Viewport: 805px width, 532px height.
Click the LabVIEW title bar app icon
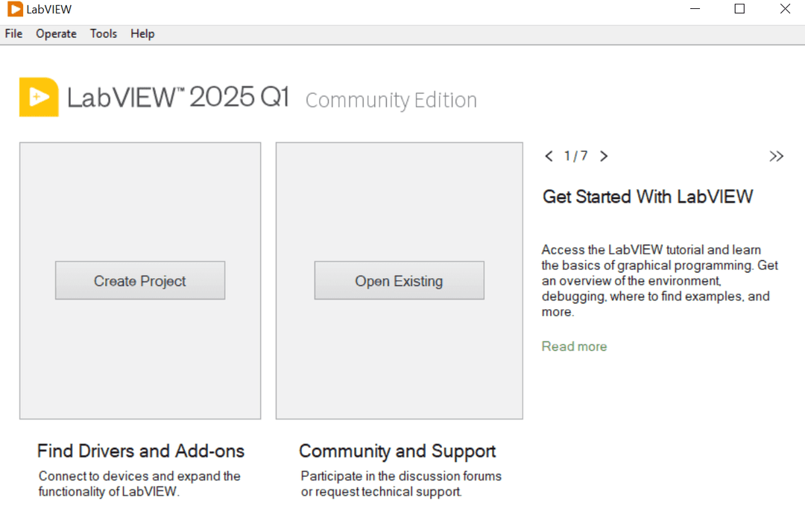[x=14, y=10]
